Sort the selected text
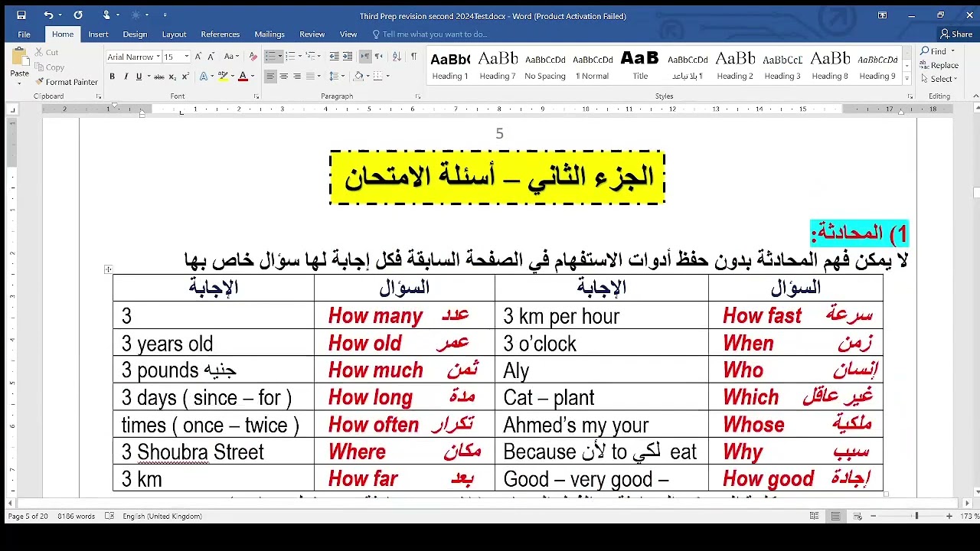980x551 pixels. click(397, 57)
